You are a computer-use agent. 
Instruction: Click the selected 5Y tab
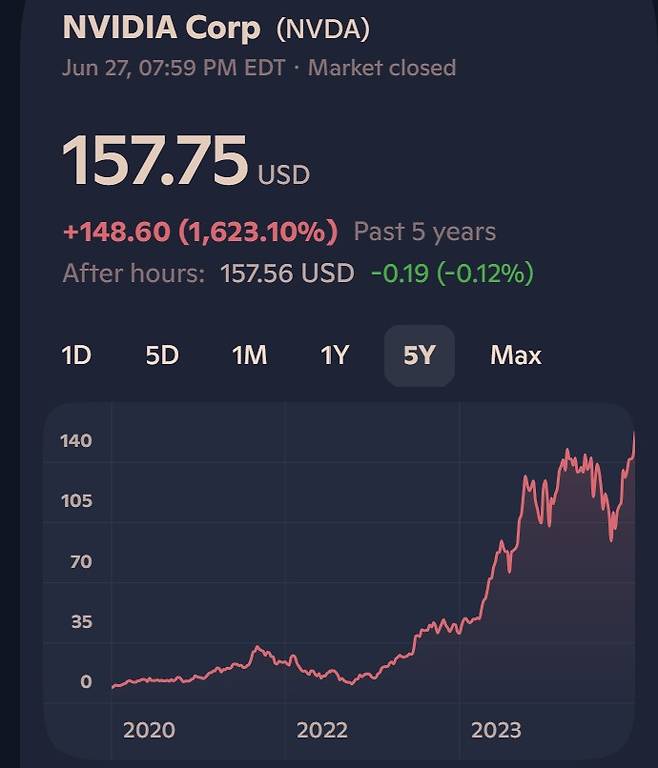point(419,355)
